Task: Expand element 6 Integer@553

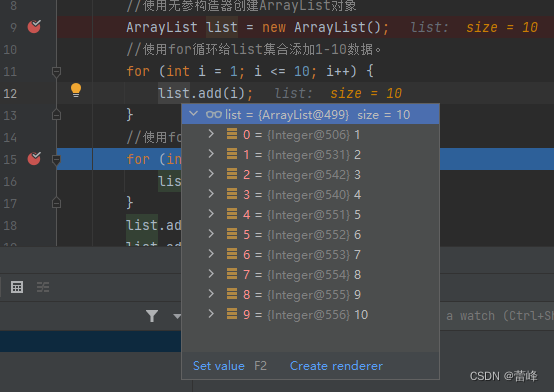Action: coord(211,253)
